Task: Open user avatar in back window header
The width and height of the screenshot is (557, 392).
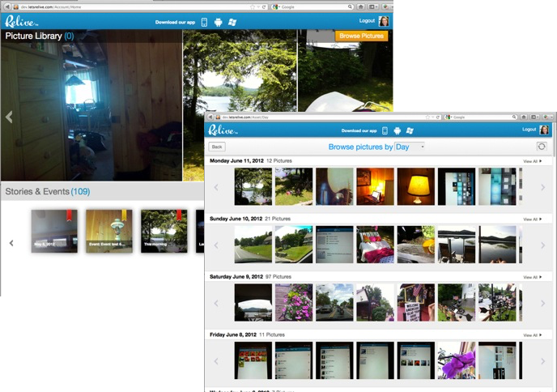Action: (x=384, y=21)
